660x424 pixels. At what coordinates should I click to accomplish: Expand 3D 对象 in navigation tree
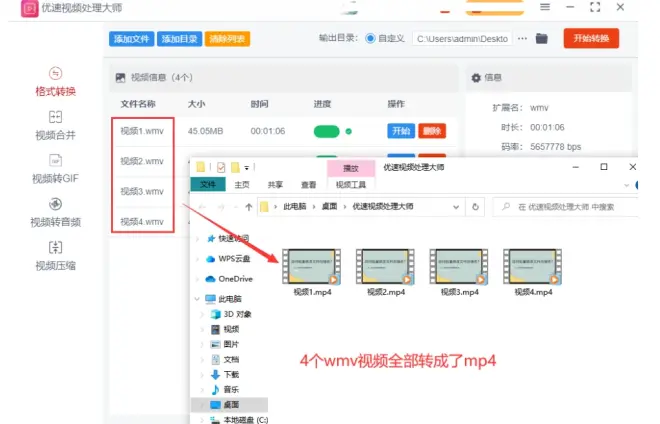click(202, 315)
